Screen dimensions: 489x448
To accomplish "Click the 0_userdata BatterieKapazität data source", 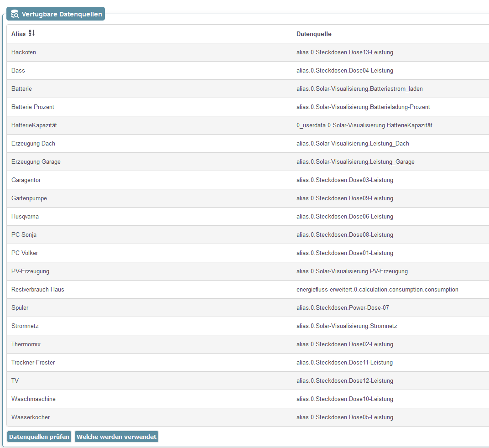I will coord(364,125).
